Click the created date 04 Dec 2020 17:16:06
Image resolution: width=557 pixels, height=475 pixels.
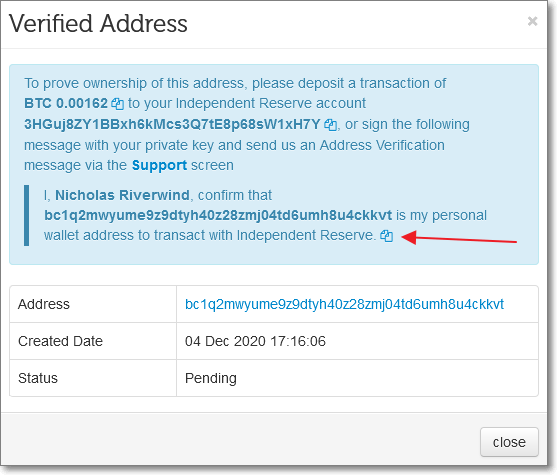click(x=255, y=341)
